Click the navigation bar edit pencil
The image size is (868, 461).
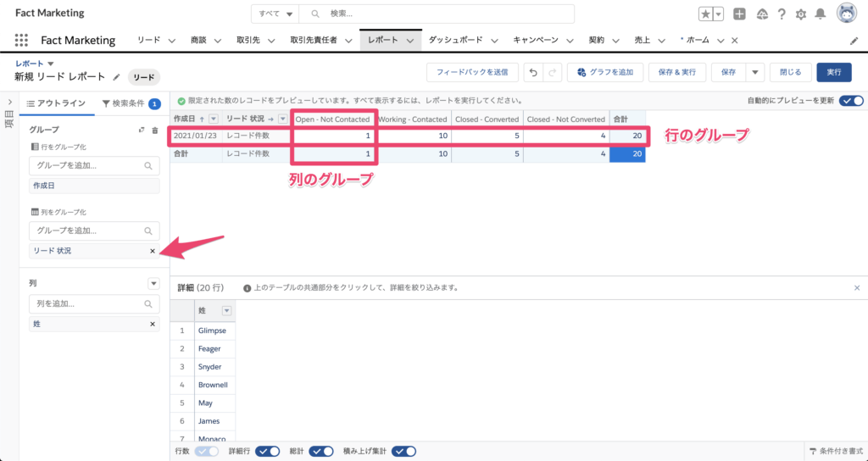point(854,41)
